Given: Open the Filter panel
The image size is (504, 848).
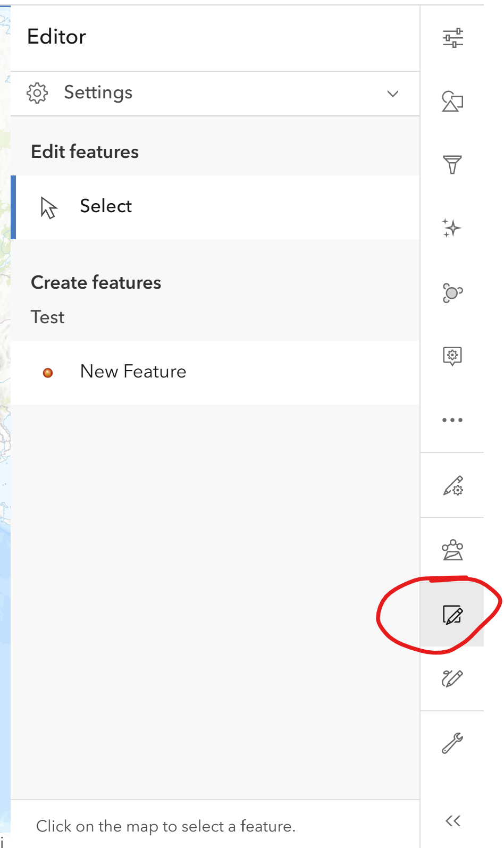Looking at the screenshot, I should (x=451, y=164).
